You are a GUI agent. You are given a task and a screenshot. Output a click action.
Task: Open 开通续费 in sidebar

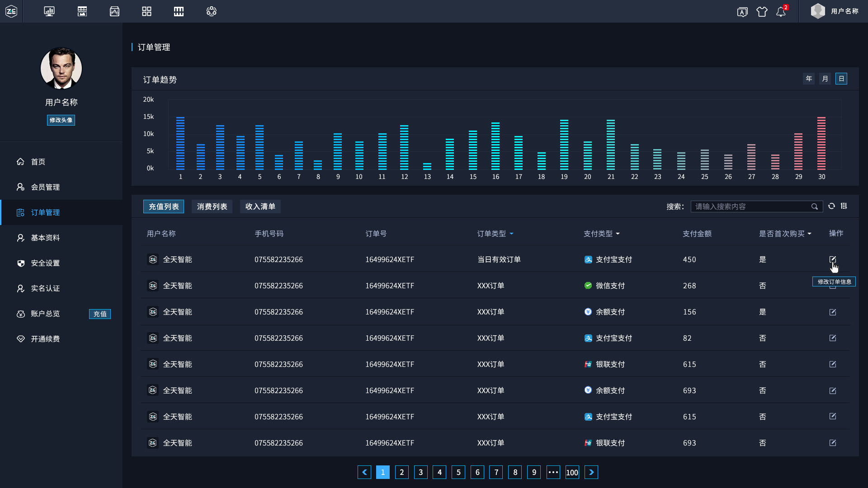(x=61, y=339)
